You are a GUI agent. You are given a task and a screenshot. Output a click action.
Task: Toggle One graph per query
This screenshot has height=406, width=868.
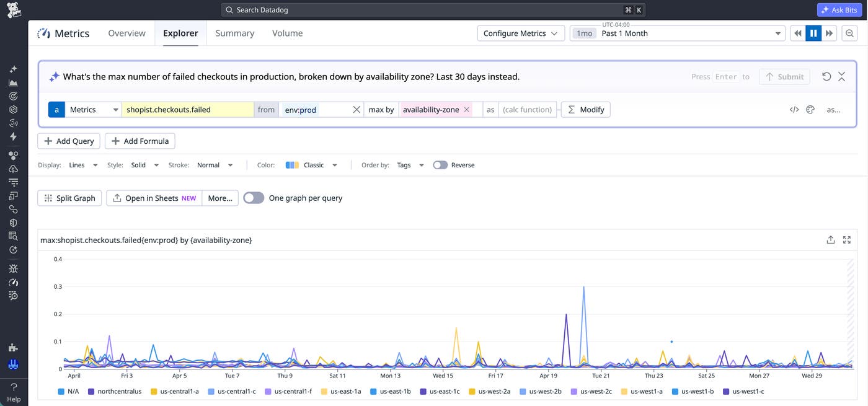(254, 198)
